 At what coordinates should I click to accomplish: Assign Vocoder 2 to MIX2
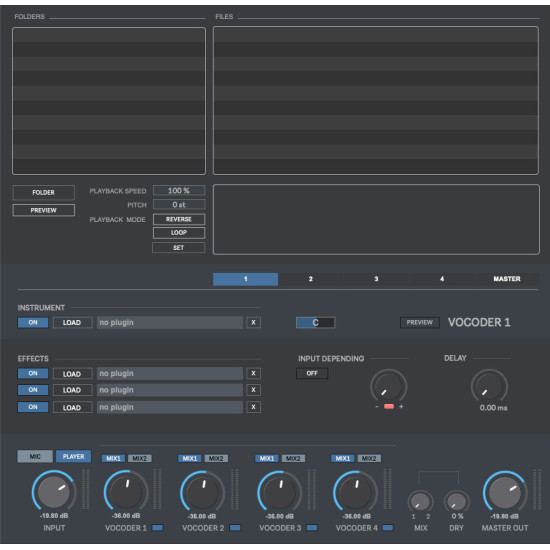[x=216, y=458]
